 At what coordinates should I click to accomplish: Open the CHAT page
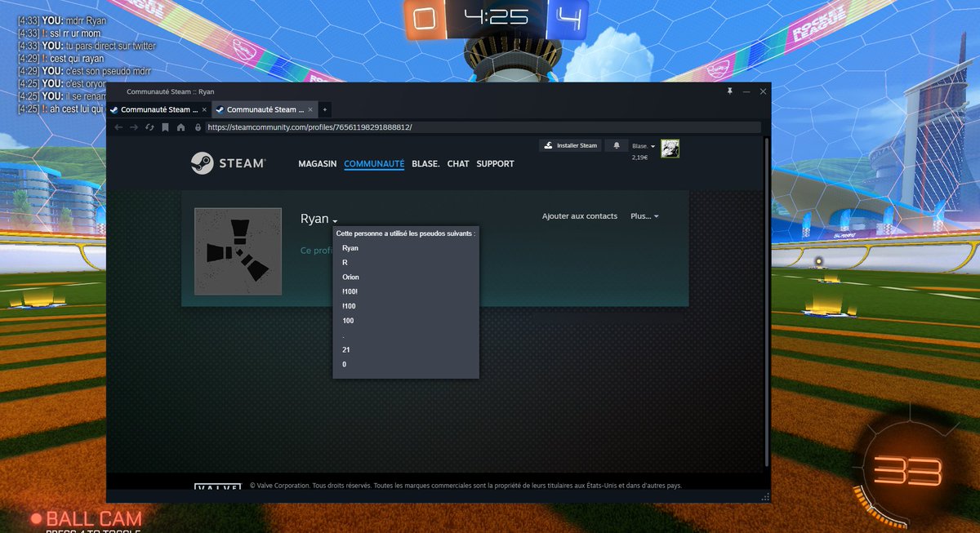[458, 164]
